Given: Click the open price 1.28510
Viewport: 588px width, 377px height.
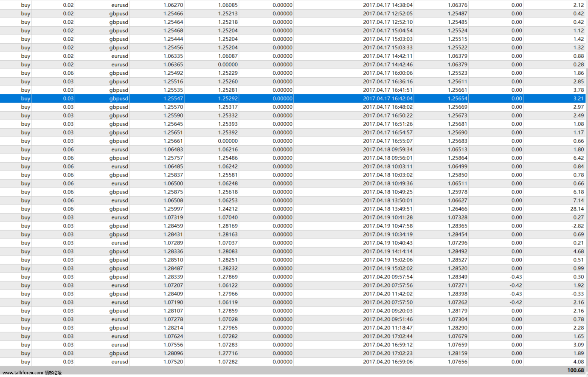Looking at the screenshot, I should [173, 260].
